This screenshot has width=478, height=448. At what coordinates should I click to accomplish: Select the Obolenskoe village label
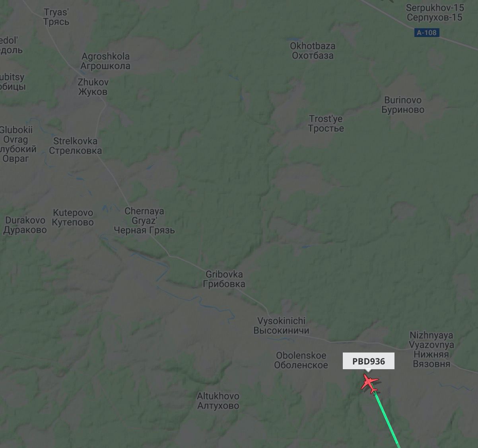(x=301, y=360)
